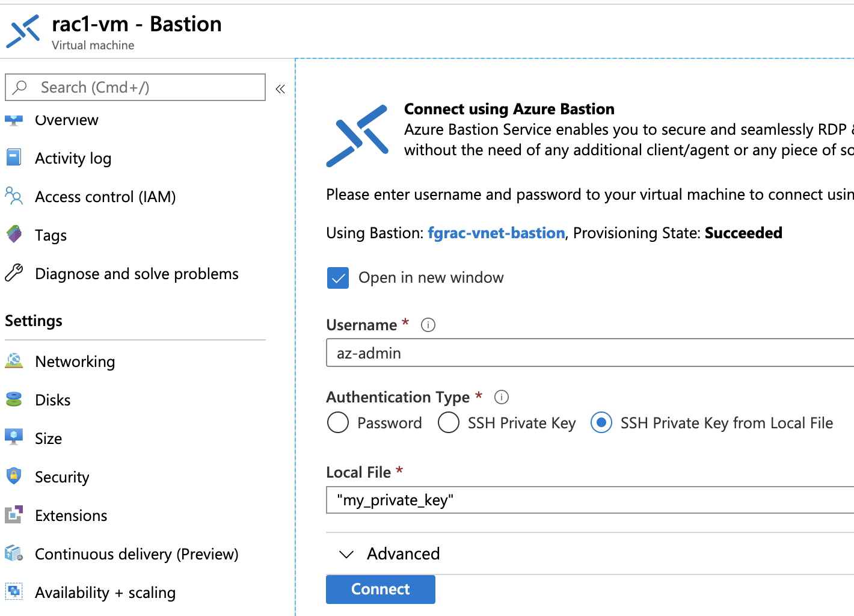The height and width of the screenshot is (616, 854).
Task: Select Password authentication type
Action: pos(338,423)
